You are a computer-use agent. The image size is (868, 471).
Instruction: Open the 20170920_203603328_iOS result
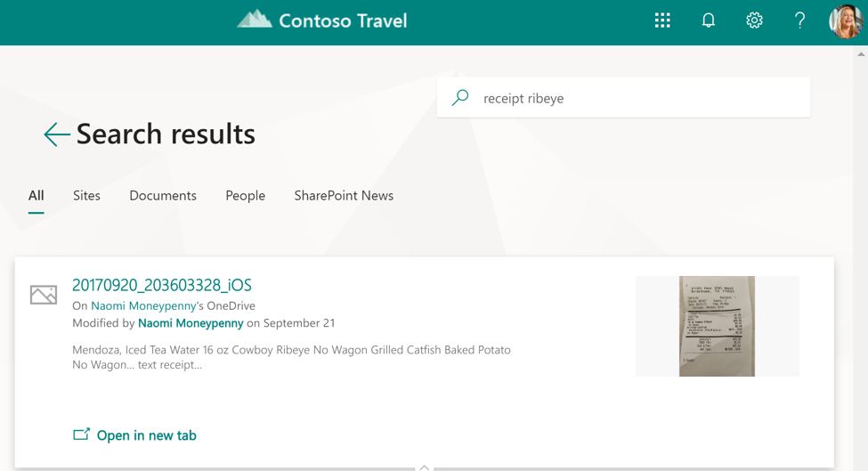point(162,285)
